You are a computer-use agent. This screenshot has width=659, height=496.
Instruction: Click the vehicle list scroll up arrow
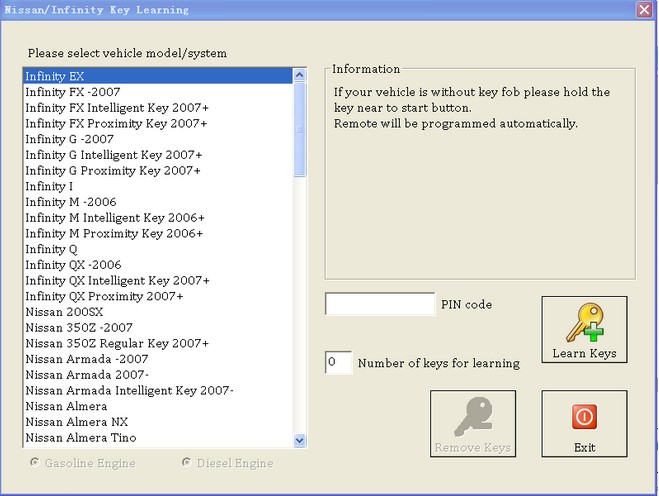(300, 75)
